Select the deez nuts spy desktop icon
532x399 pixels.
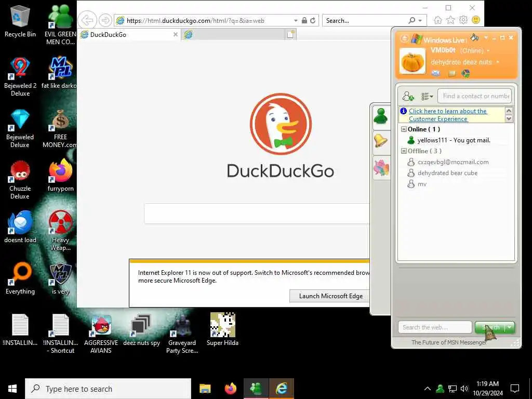(141, 330)
